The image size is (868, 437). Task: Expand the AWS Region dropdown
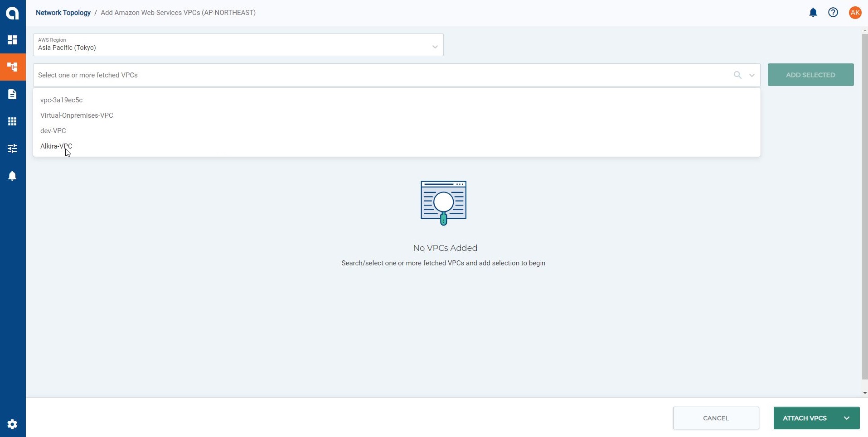[x=435, y=47]
